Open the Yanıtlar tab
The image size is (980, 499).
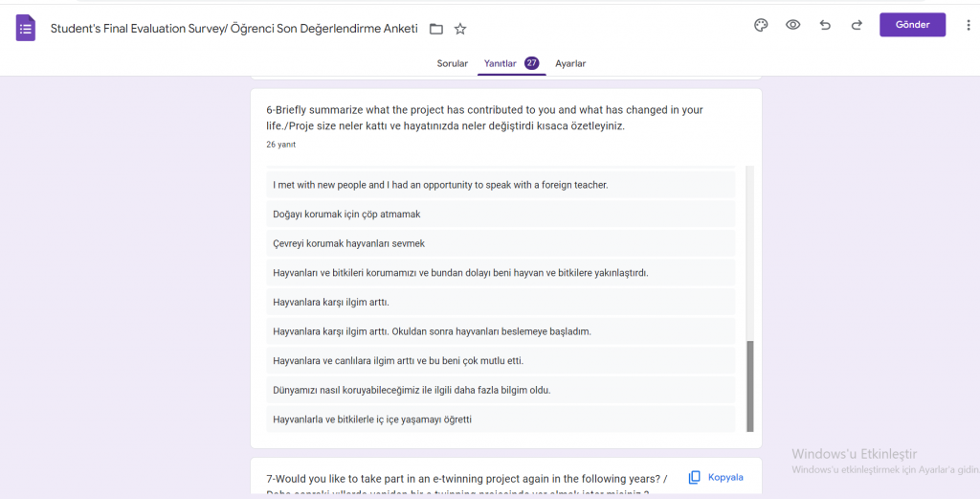pos(501,63)
